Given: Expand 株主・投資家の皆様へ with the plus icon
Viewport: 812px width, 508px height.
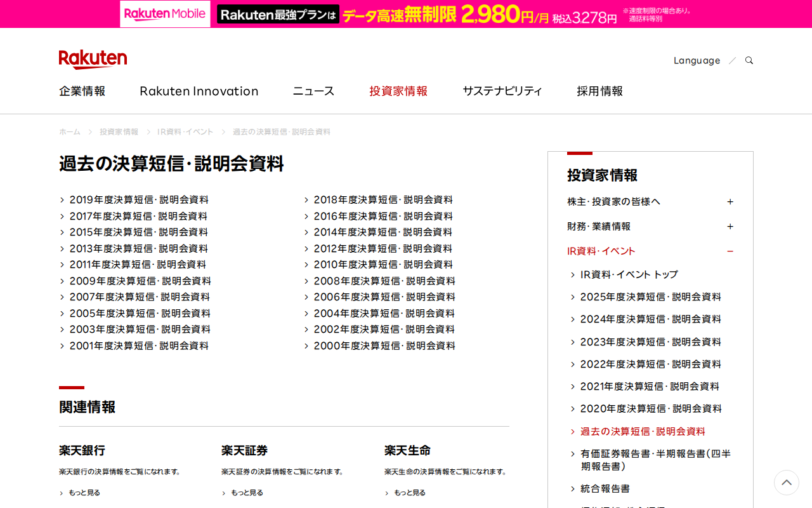Looking at the screenshot, I should pos(730,202).
